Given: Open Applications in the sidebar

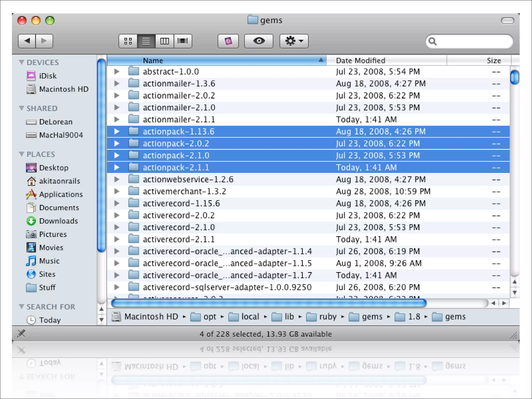Looking at the screenshot, I should point(61,194).
